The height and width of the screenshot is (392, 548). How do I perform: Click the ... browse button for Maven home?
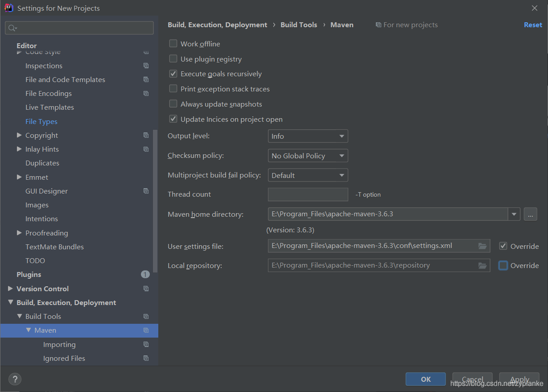tap(530, 214)
